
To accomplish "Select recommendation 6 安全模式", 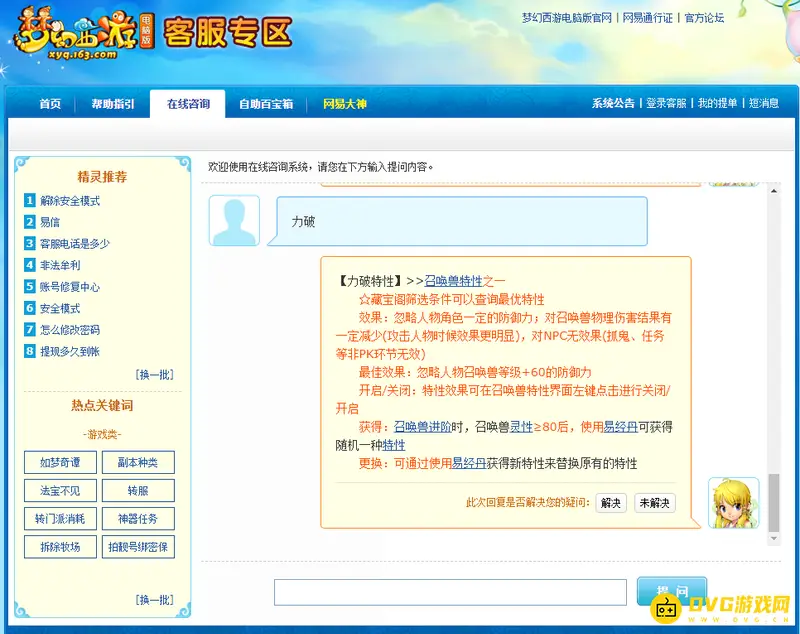I will [60, 308].
